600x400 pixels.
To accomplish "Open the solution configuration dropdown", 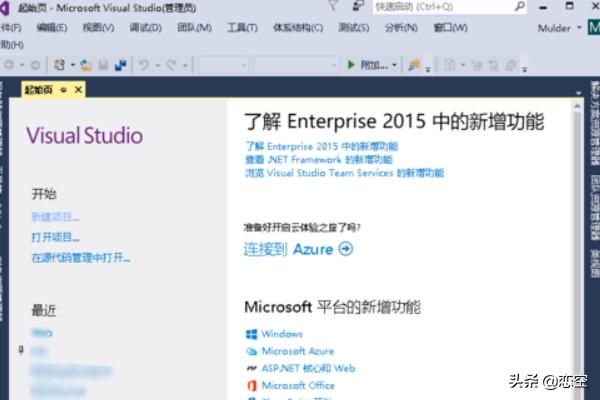I will [223, 65].
